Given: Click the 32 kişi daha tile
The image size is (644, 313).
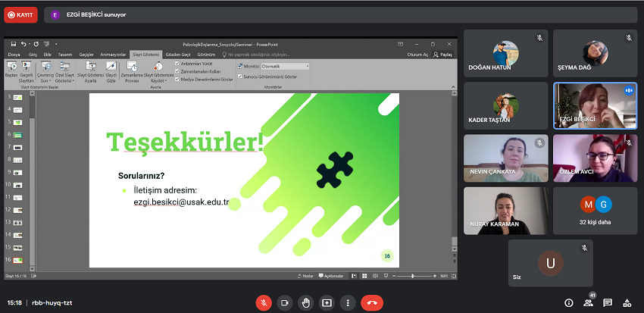Looking at the screenshot, I should coord(596,211).
